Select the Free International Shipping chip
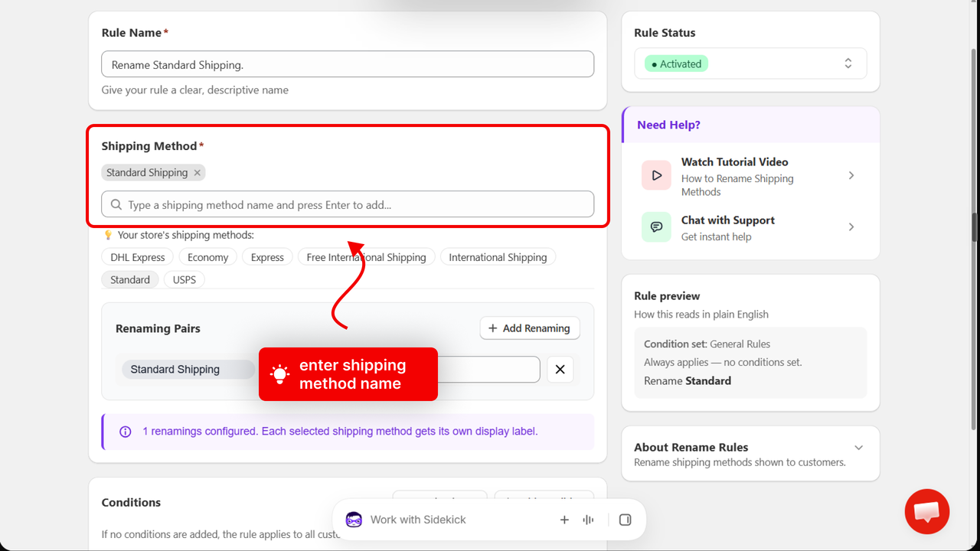 click(366, 257)
